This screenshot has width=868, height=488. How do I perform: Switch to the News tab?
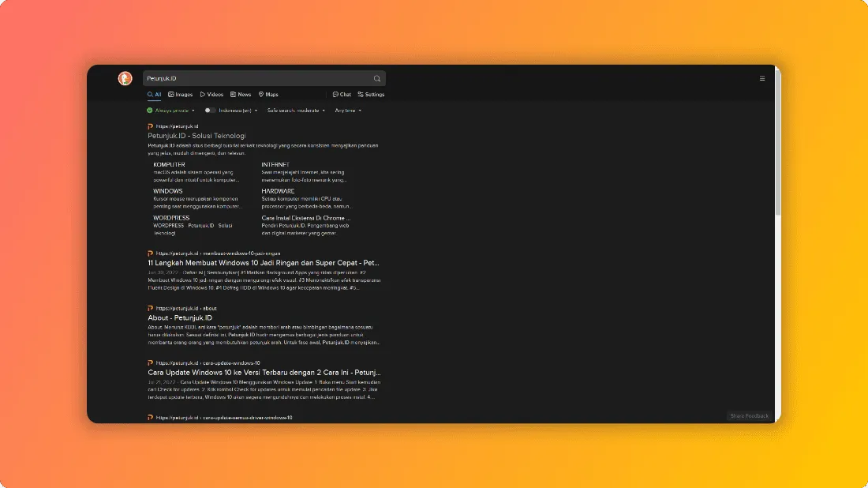(241, 95)
